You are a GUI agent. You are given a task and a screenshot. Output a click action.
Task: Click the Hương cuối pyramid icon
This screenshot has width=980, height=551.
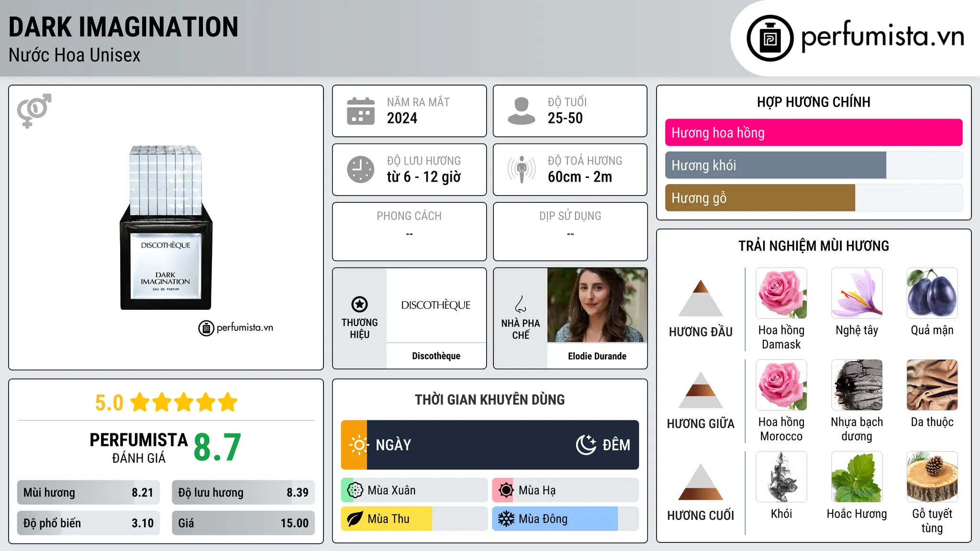tap(701, 482)
